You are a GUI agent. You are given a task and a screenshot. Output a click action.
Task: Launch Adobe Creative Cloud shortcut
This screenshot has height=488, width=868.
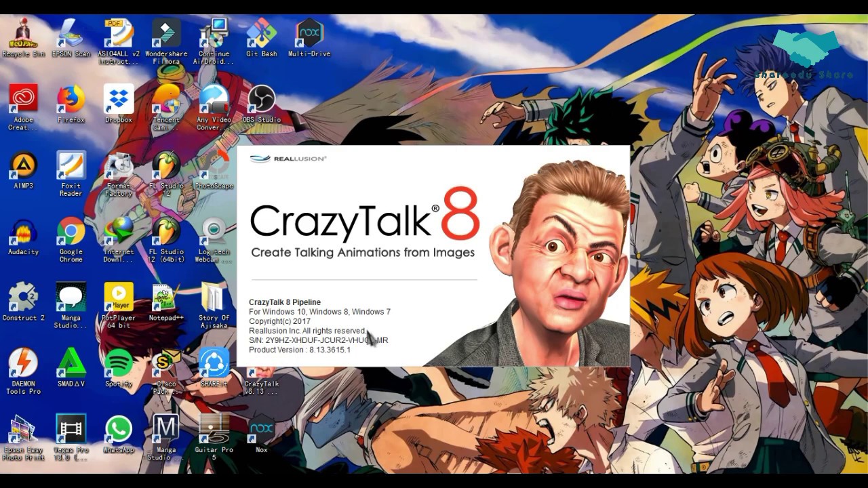(24, 108)
